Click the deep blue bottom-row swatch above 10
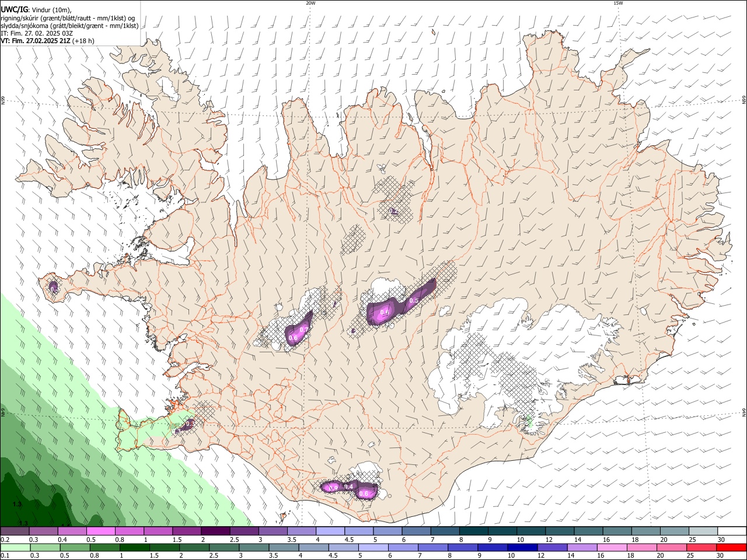This screenshot has height=560, width=747. [x=522, y=547]
